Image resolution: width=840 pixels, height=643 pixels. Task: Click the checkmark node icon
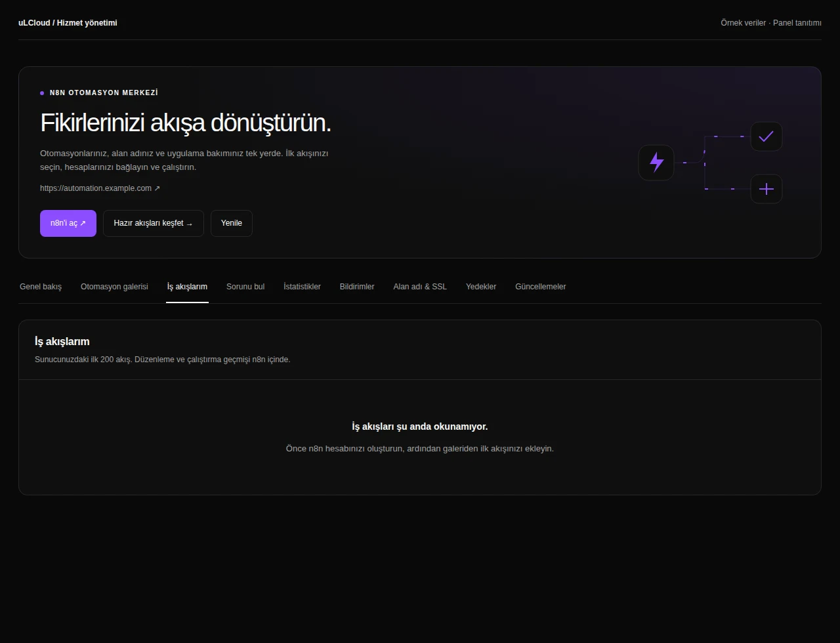pyautogui.click(x=766, y=136)
